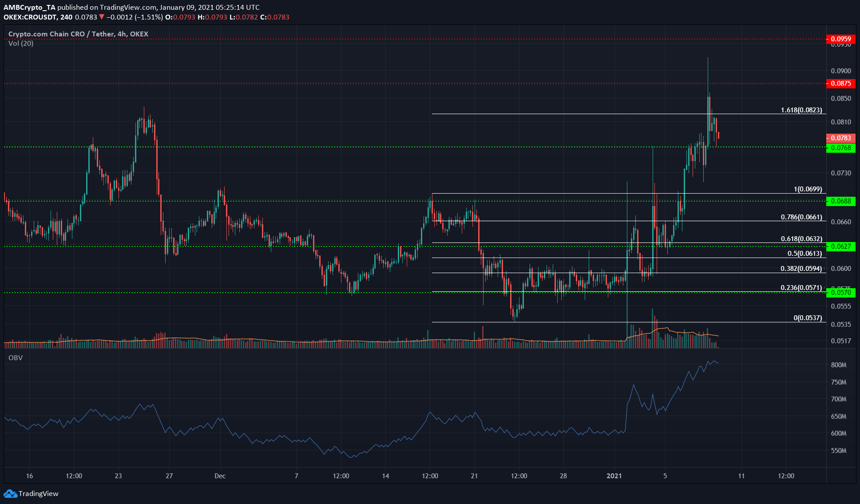Click the 2021 marker on time axis
Image resolution: width=860 pixels, height=504 pixels.
[x=614, y=476]
